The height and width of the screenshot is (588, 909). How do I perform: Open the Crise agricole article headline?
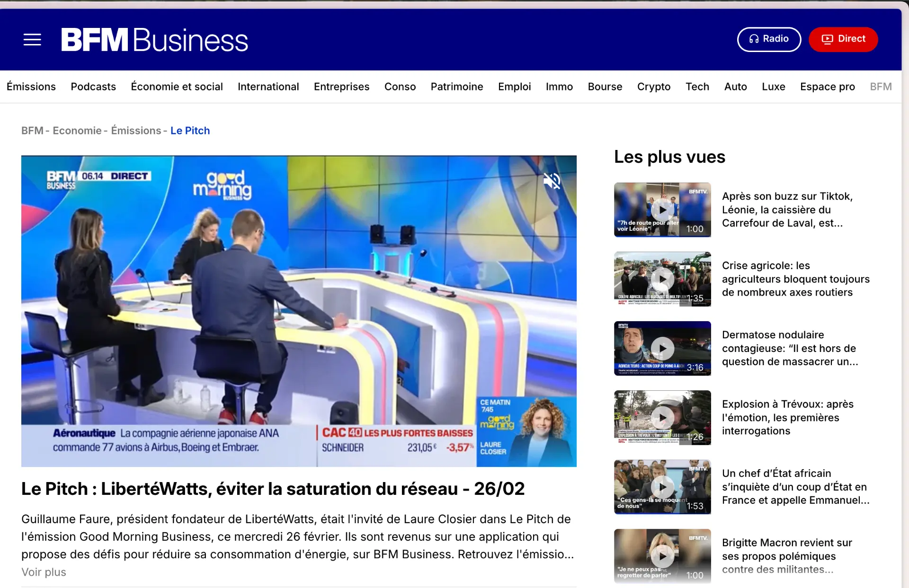click(795, 279)
